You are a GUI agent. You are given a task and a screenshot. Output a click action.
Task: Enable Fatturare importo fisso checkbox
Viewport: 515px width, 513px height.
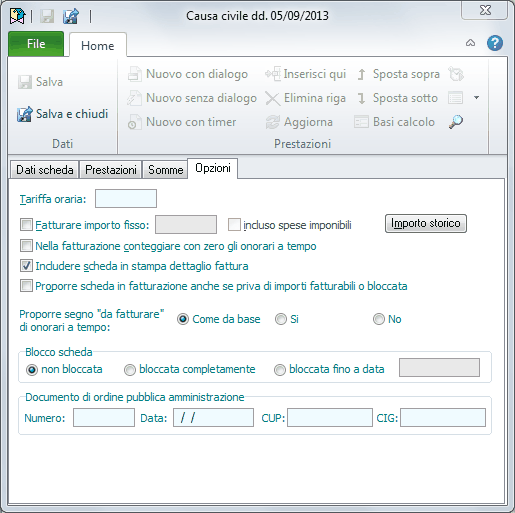[x=26, y=225]
